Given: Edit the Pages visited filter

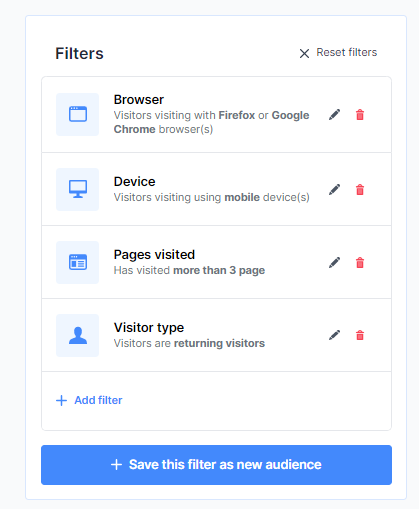Looking at the screenshot, I should pos(334,262).
